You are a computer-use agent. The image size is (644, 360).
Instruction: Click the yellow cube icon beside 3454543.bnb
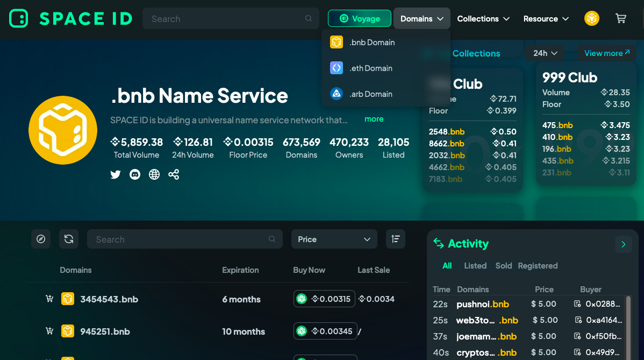pos(68,299)
